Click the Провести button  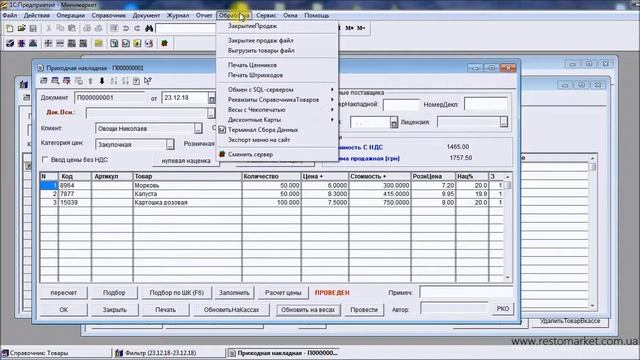click(x=364, y=310)
